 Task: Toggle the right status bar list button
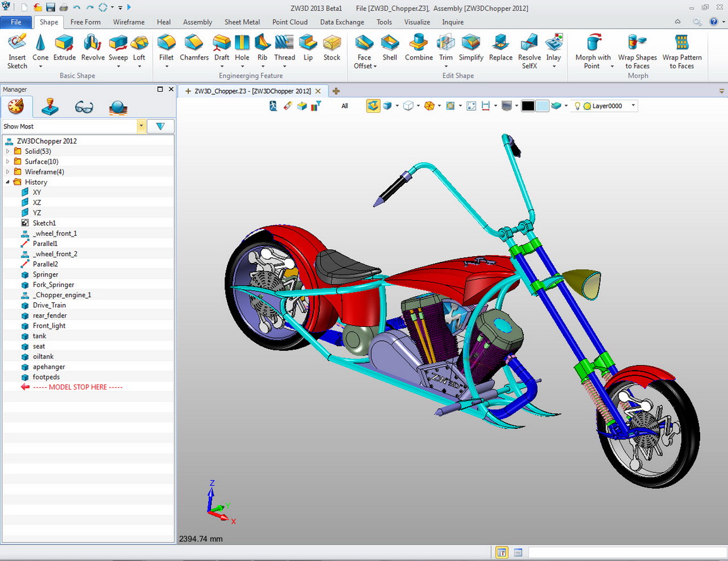click(518, 553)
